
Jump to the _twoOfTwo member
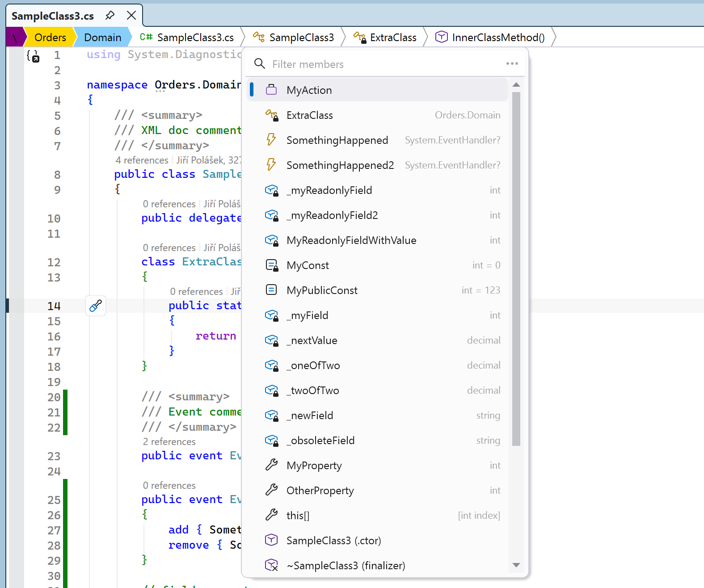click(377, 391)
